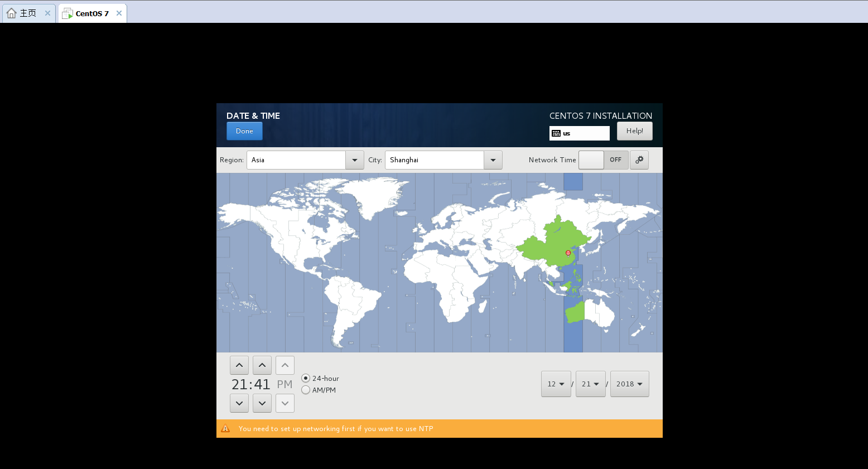The width and height of the screenshot is (868, 469).
Task: Click the 21:41 time display
Action: click(x=251, y=384)
